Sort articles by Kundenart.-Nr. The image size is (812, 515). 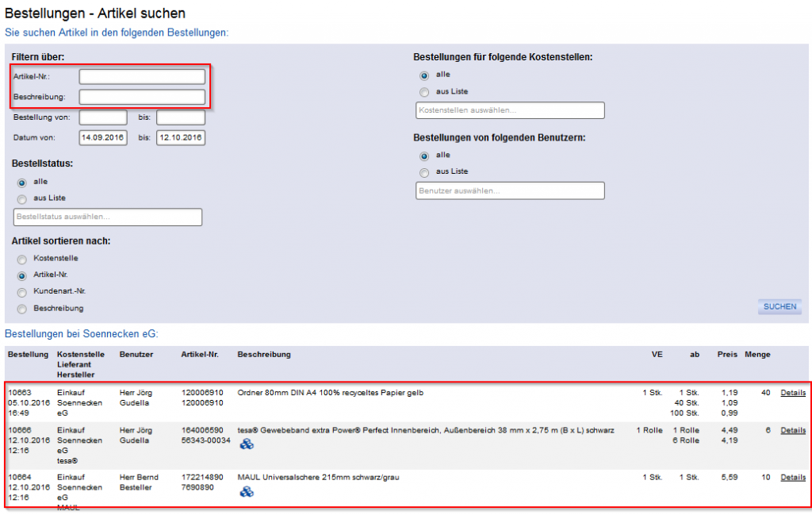21,293
